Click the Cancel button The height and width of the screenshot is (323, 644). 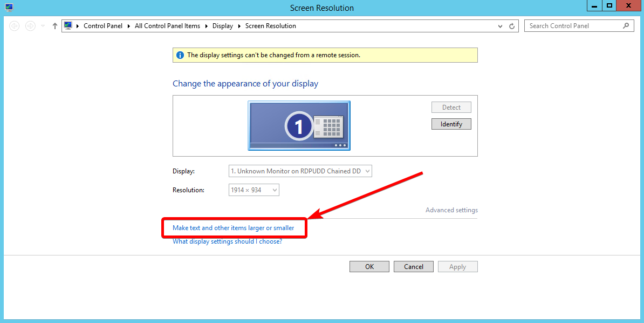(x=414, y=267)
